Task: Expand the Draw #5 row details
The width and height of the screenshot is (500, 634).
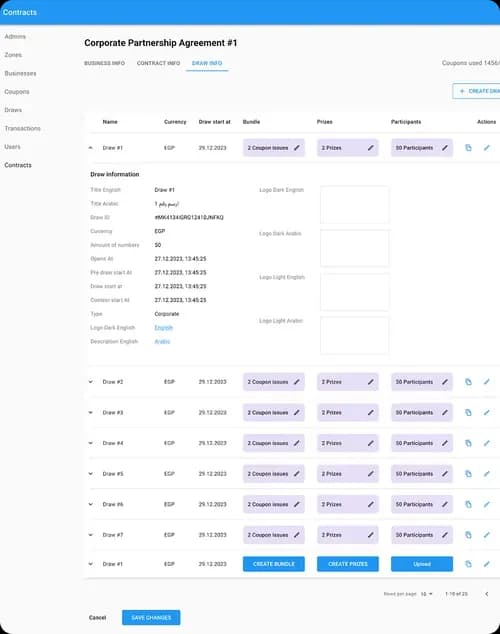Action: pos(91,473)
